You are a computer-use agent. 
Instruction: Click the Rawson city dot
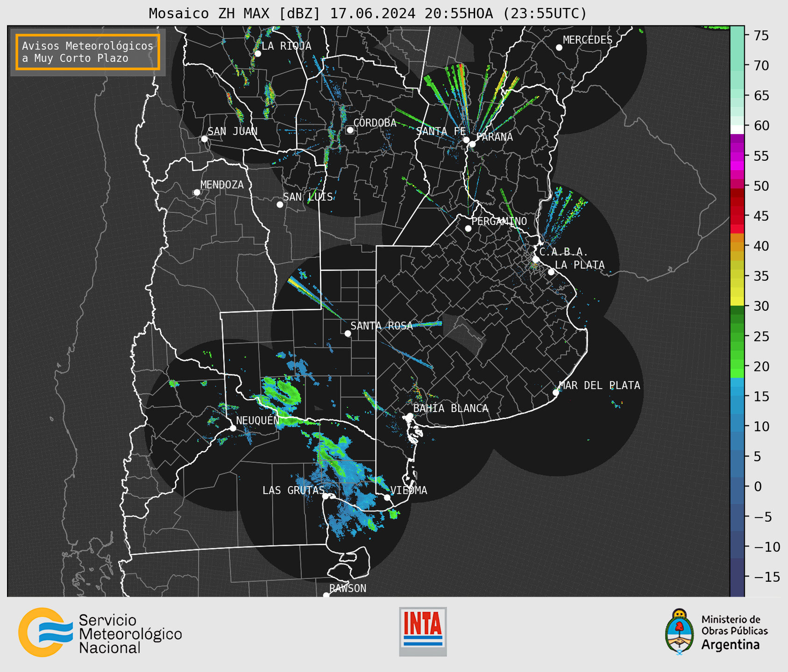coord(326,595)
